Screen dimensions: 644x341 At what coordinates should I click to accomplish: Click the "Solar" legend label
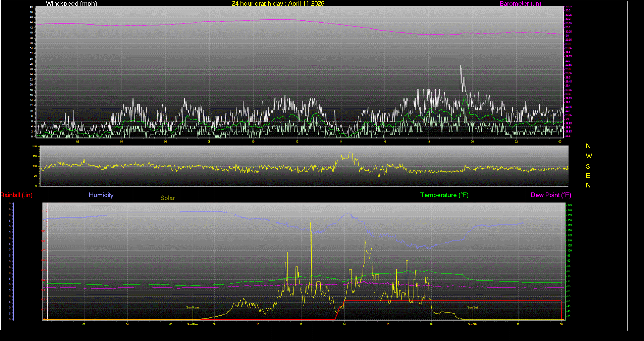pyautogui.click(x=167, y=198)
